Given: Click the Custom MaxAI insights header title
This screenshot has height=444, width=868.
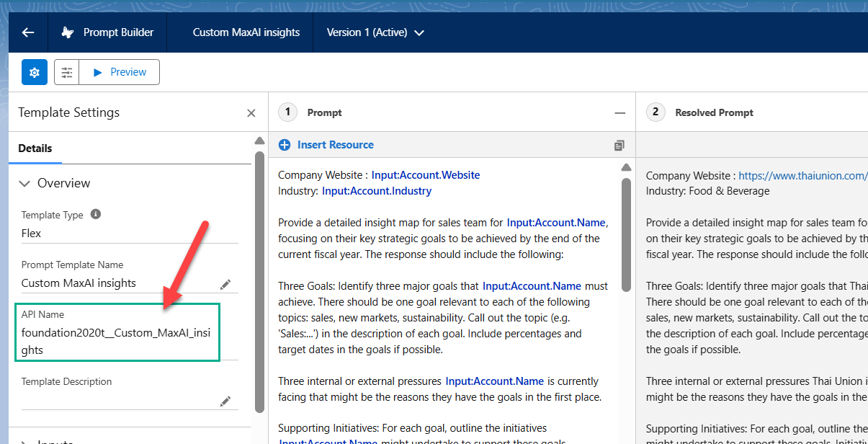Looking at the screenshot, I should [246, 32].
